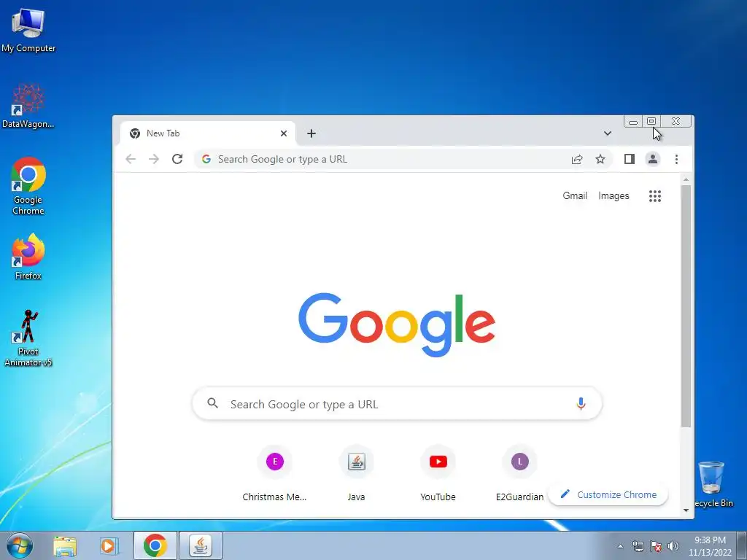Bookmark this tab with the star icon
This screenshot has width=747, height=560.
point(600,159)
